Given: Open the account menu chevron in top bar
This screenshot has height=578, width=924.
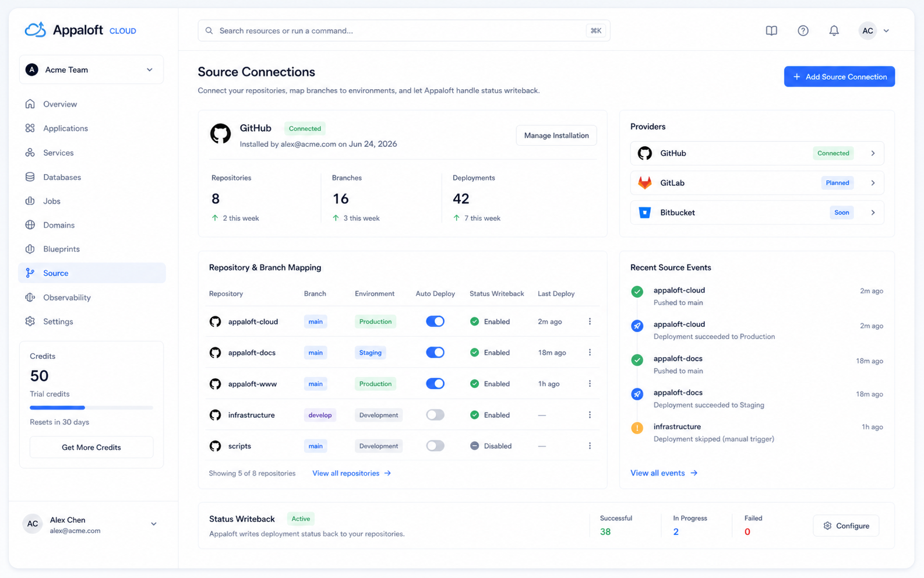Looking at the screenshot, I should pos(886,31).
